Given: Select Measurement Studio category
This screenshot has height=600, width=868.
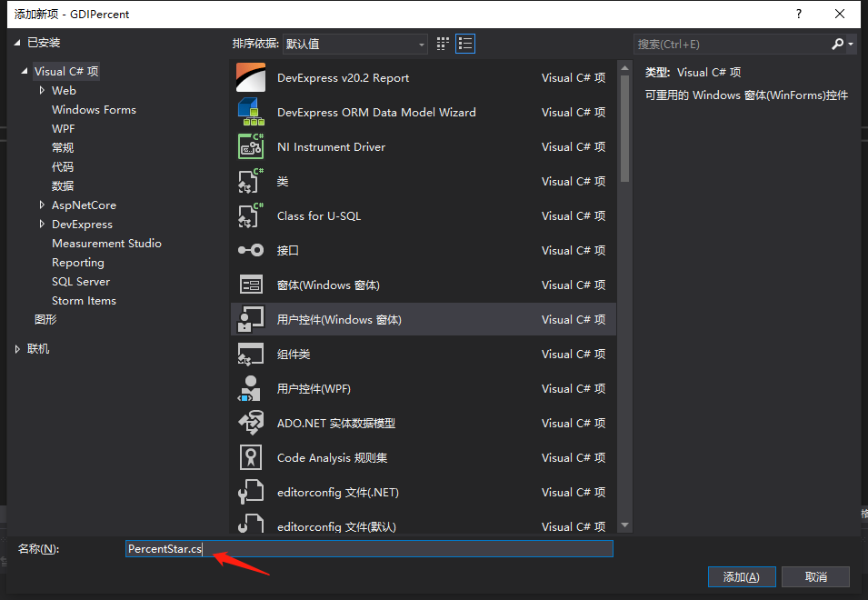Looking at the screenshot, I should pos(106,243).
